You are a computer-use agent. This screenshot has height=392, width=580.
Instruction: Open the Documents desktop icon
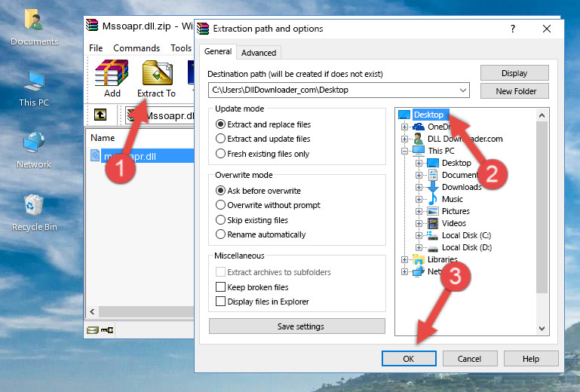[34, 20]
